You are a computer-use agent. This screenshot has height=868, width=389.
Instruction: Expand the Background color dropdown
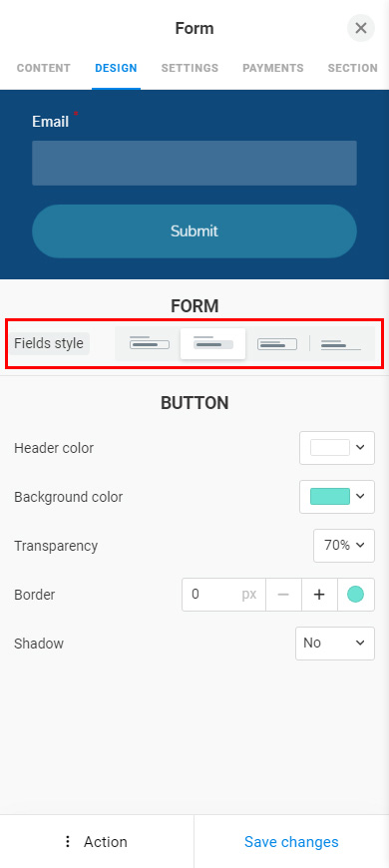tap(337, 497)
